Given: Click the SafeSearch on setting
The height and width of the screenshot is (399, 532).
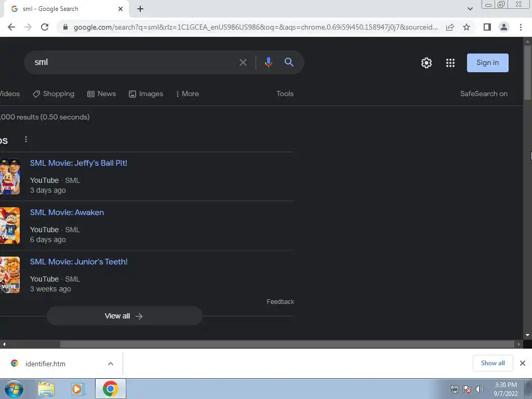Looking at the screenshot, I should point(484,94).
